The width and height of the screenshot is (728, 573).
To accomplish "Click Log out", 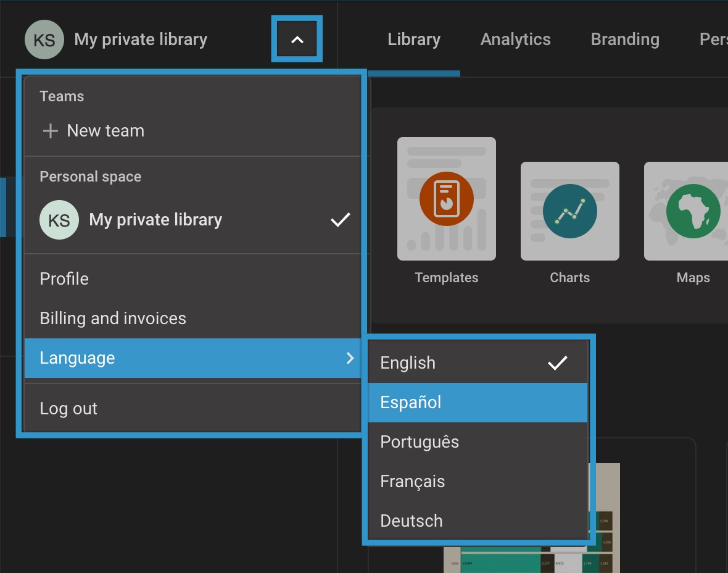I will tap(68, 409).
